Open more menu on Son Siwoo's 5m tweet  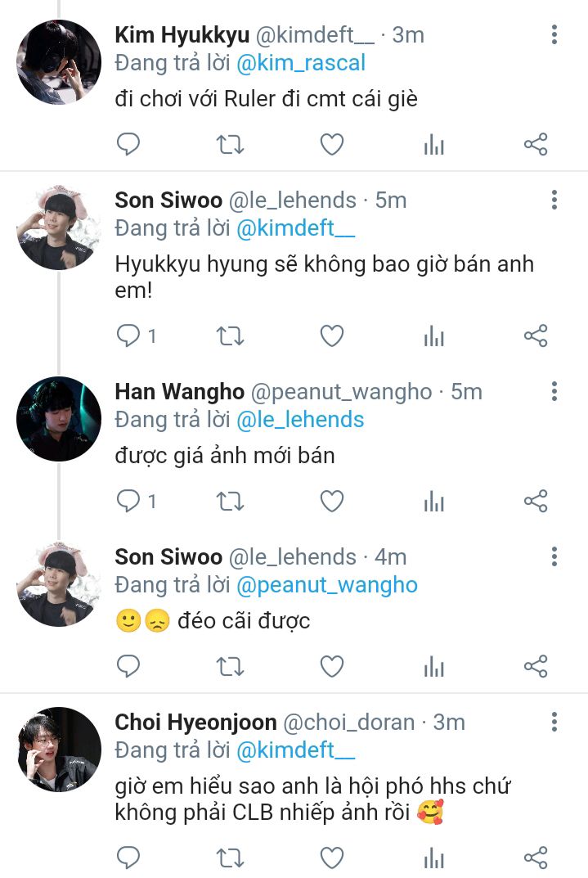tap(554, 200)
